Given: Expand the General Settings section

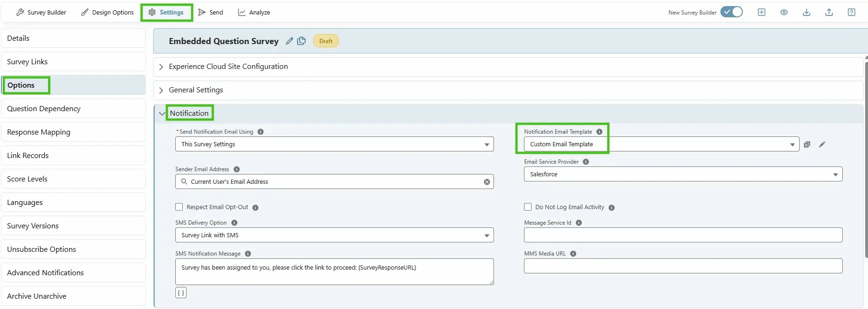Looking at the screenshot, I should [508, 90].
